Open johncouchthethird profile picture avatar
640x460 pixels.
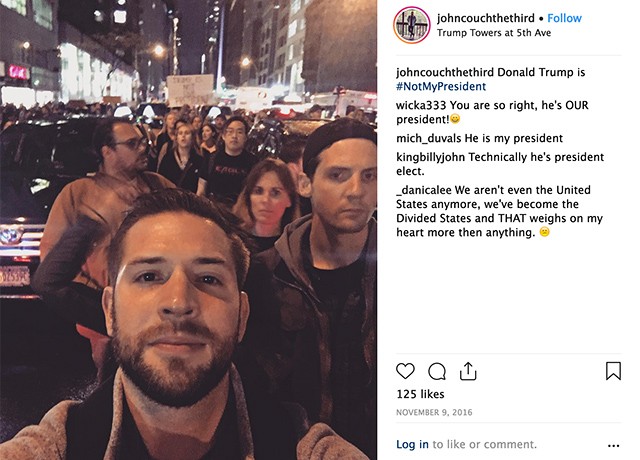click(411, 25)
